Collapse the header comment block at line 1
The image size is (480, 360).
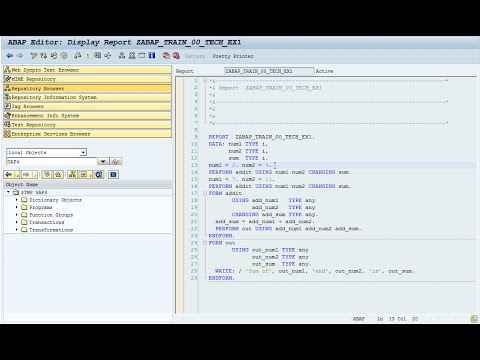(205, 81)
